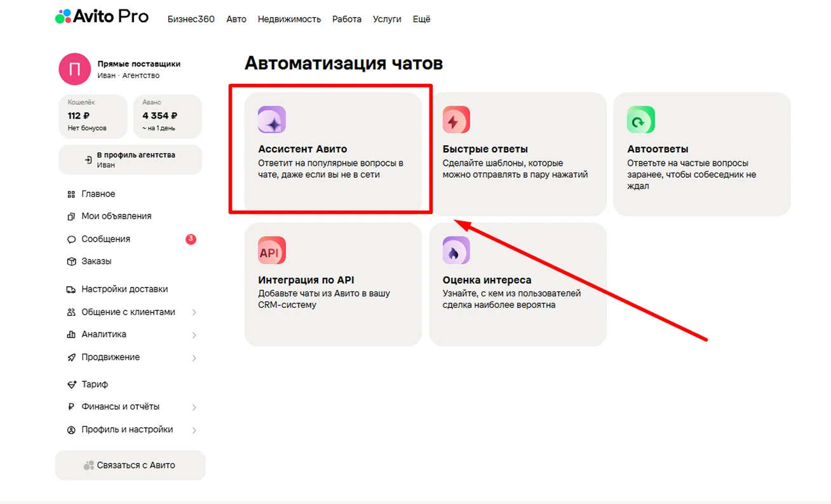Click the В профиль агентства button
This screenshot has height=504, width=831.
(130, 159)
